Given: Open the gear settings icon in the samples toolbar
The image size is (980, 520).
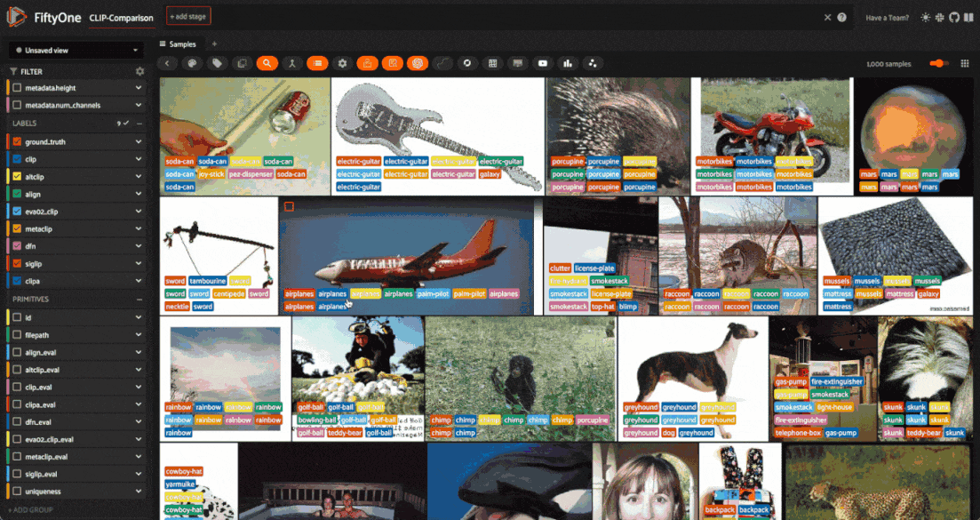Looking at the screenshot, I should coord(342,63).
